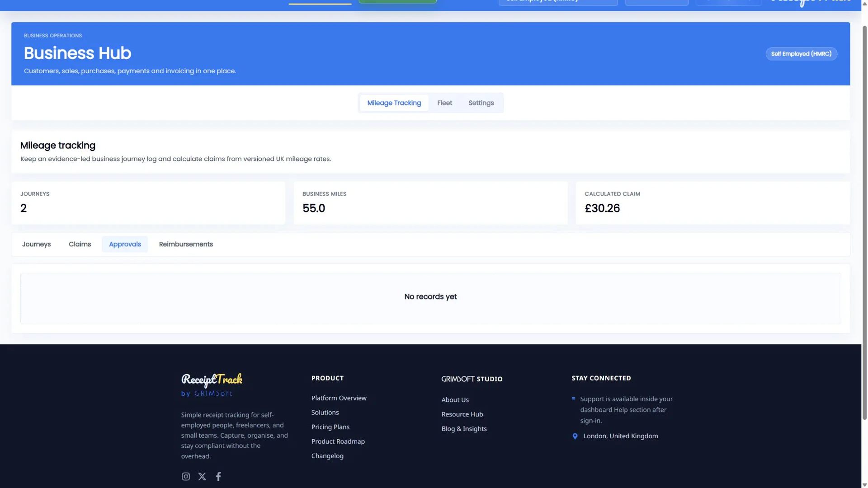
Task: Click the location pin icon
Action: pyautogui.click(x=575, y=436)
